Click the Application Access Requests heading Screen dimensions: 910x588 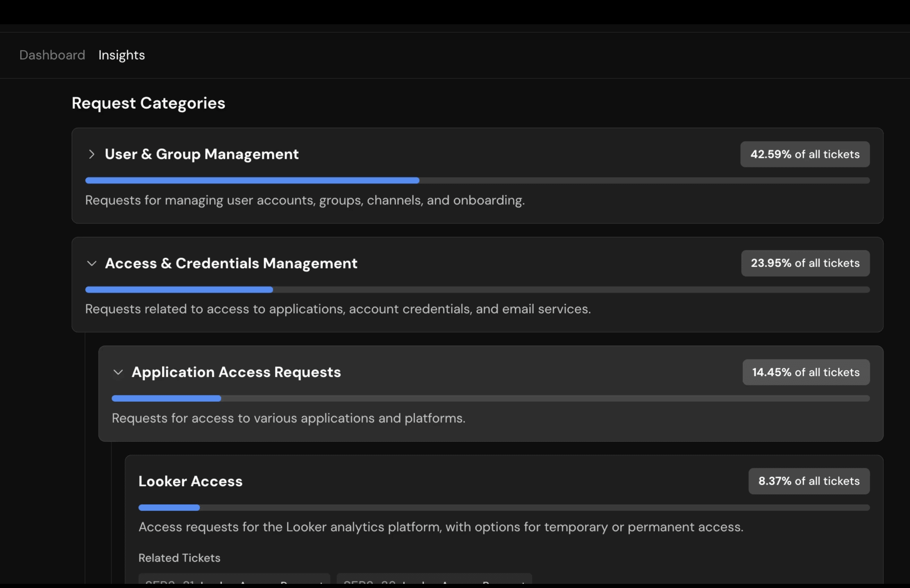[236, 372]
